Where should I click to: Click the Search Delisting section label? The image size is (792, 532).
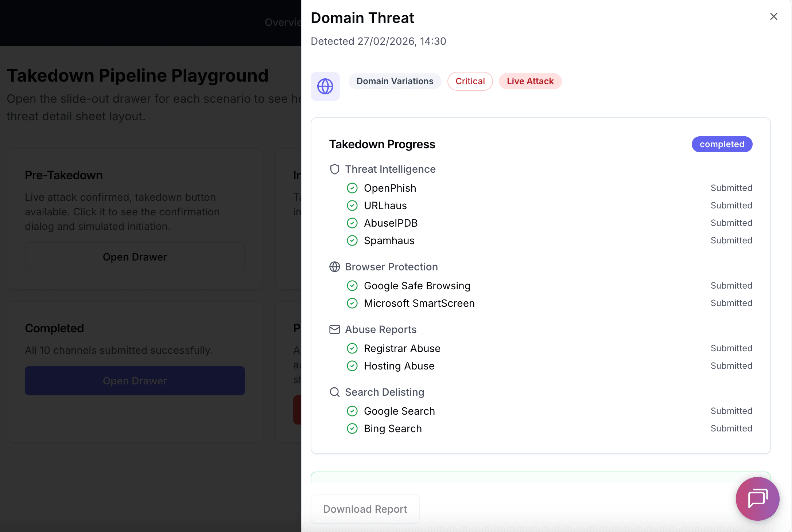385,392
